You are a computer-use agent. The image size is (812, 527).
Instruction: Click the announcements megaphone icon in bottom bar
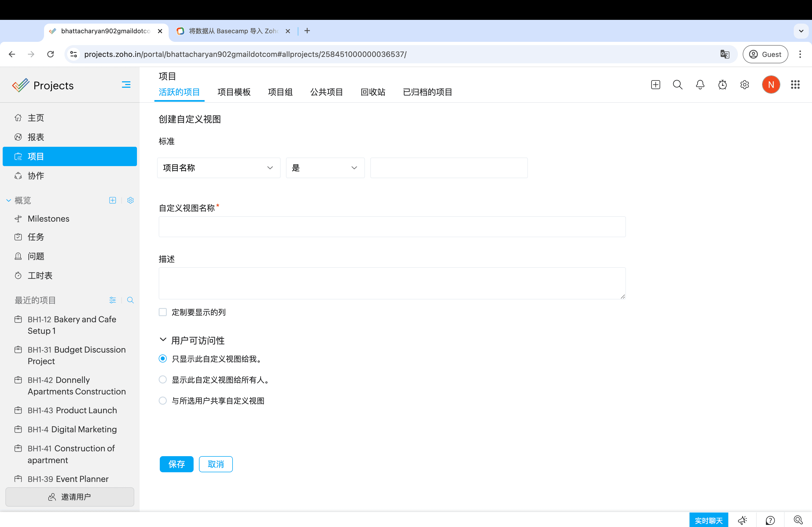coord(742,520)
